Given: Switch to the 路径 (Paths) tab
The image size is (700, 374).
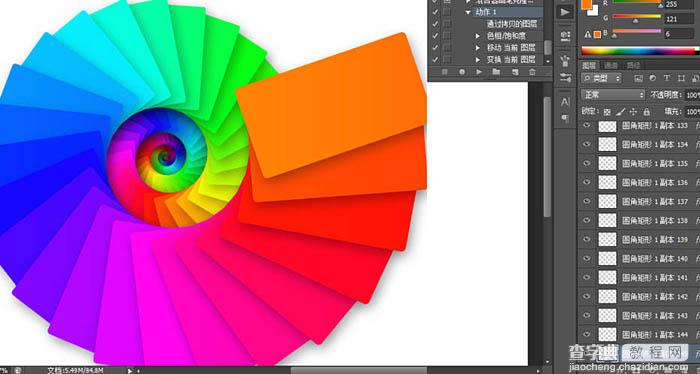Looking at the screenshot, I should coord(633,65).
